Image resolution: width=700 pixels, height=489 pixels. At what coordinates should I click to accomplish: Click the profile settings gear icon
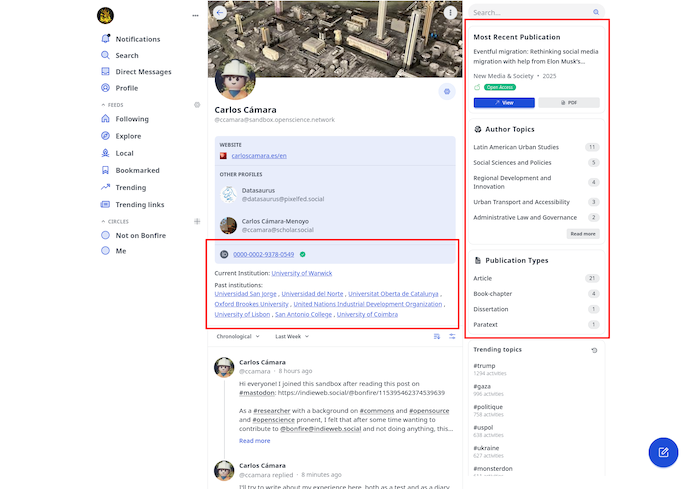click(x=447, y=91)
